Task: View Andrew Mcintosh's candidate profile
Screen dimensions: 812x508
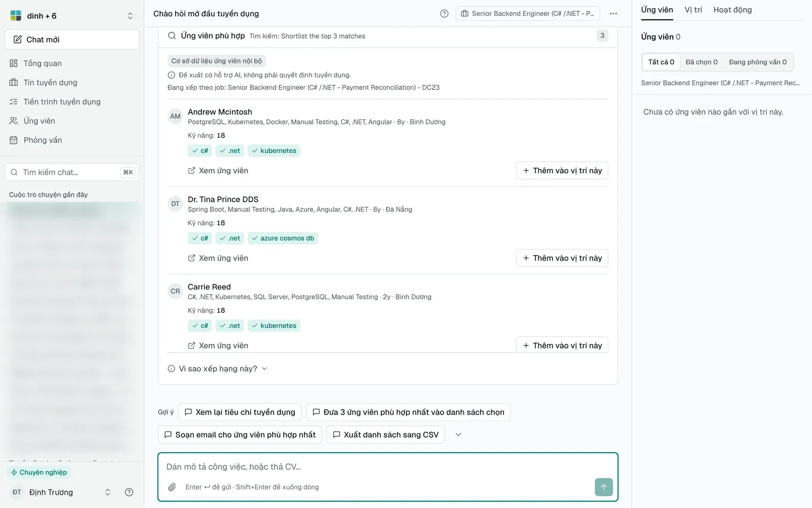Action: pos(218,171)
